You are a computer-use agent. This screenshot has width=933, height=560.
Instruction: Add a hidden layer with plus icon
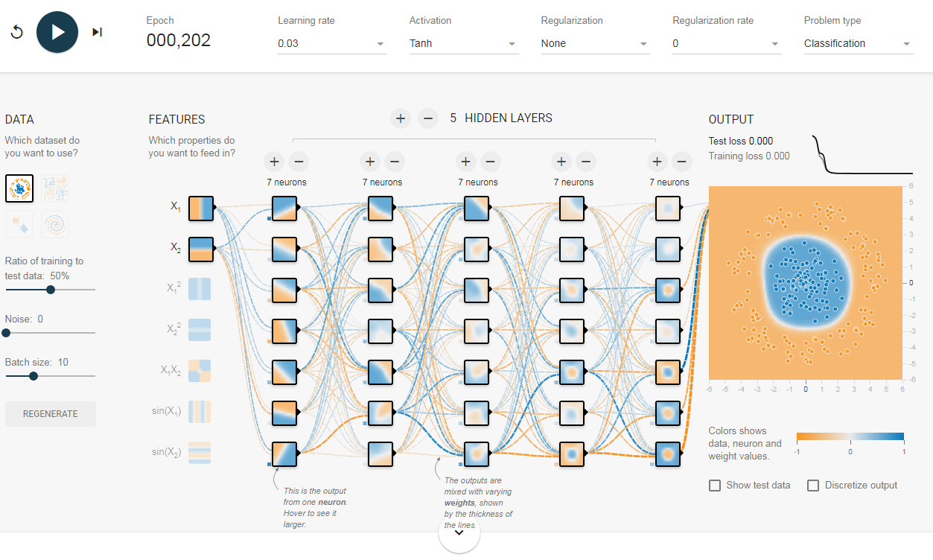pyautogui.click(x=401, y=118)
